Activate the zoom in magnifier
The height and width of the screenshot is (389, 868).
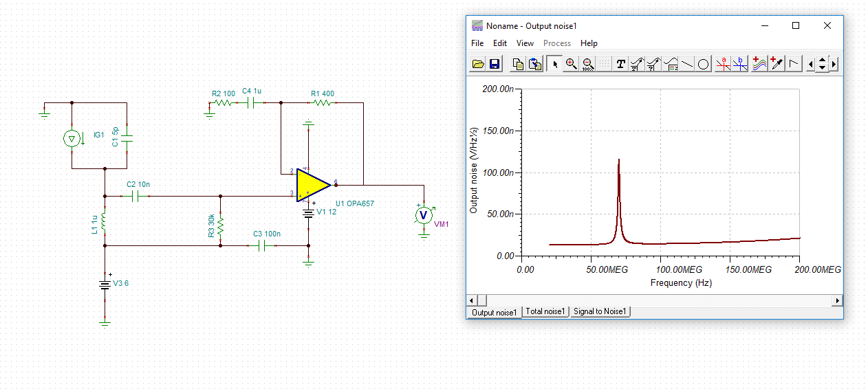[x=571, y=64]
